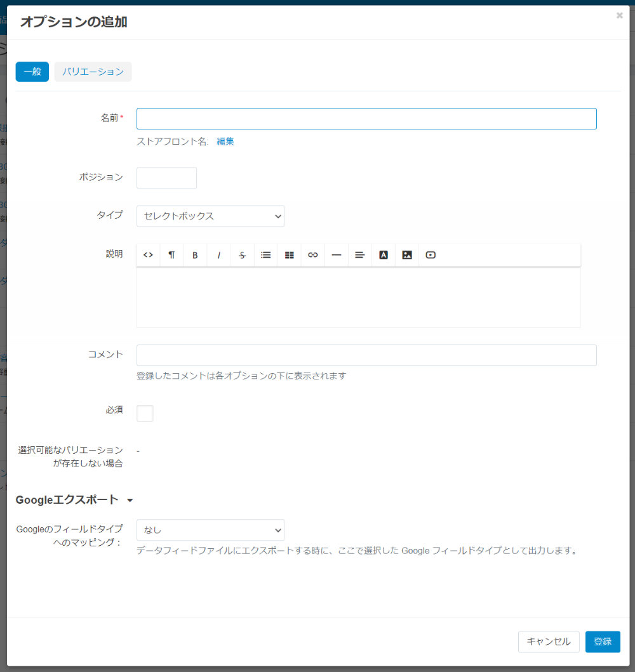Click the 登録 button
The image size is (635, 672).
pos(603,642)
